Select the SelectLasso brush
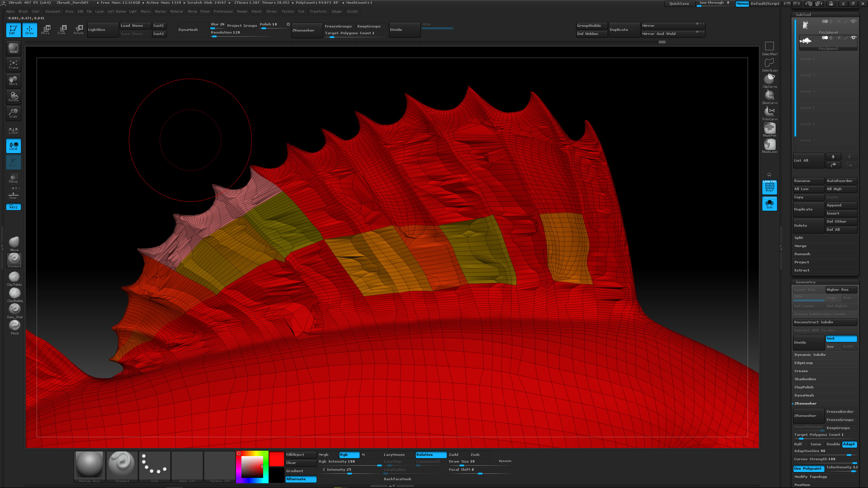Image resolution: width=868 pixels, height=488 pixels. coord(769,64)
